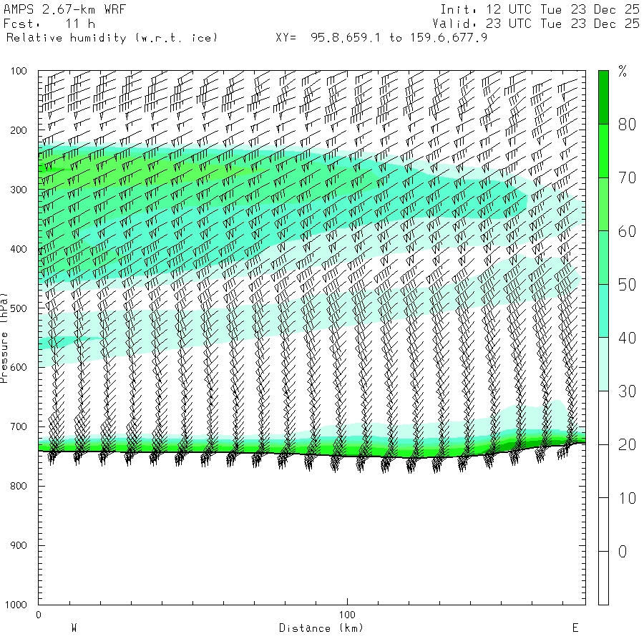Click the '200' pressure axis label

19,131
